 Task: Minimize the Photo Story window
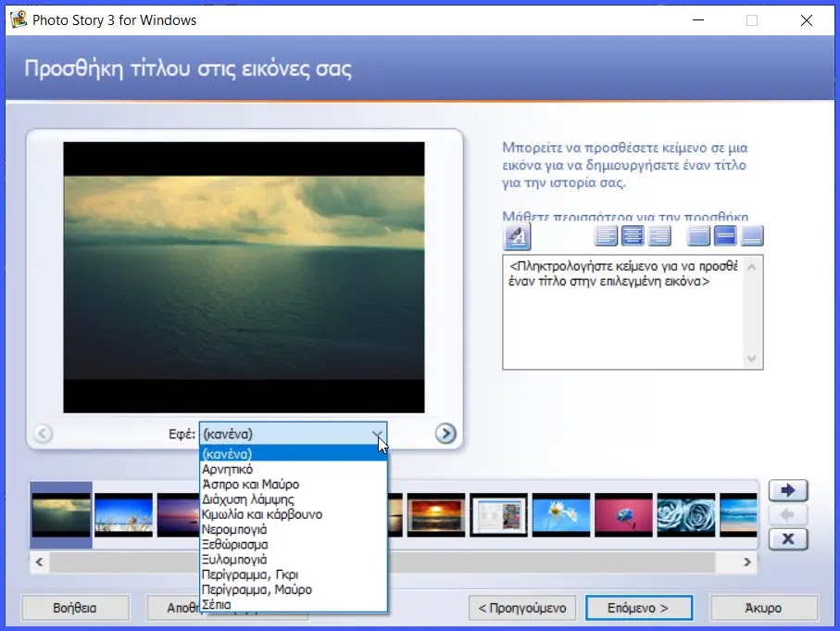click(x=698, y=20)
